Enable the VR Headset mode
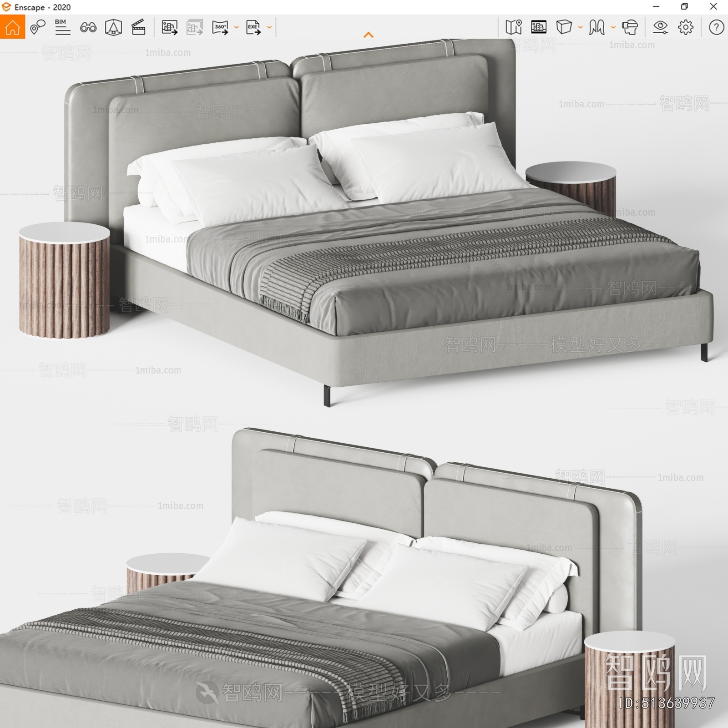 (630, 27)
